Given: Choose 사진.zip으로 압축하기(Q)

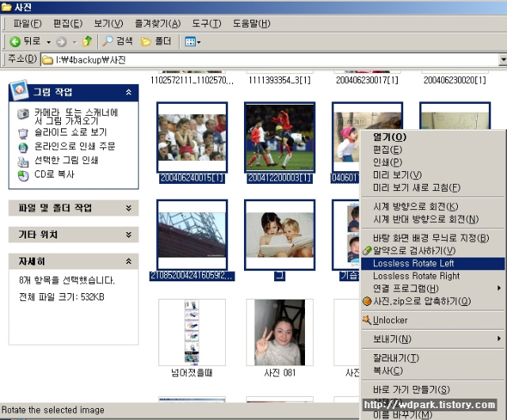Looking at the screenshot, I should tap(433, 301).
